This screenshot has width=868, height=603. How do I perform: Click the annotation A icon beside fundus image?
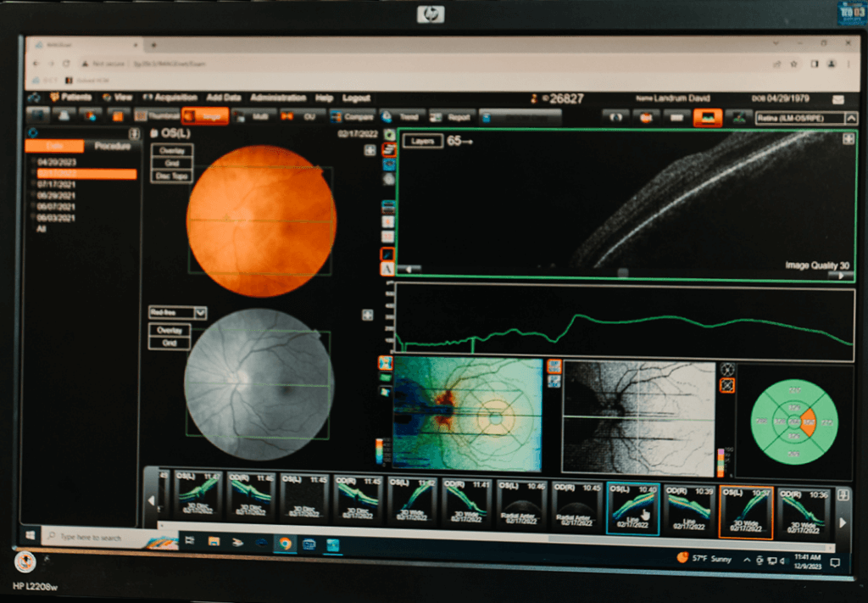(x=386, y=267)
